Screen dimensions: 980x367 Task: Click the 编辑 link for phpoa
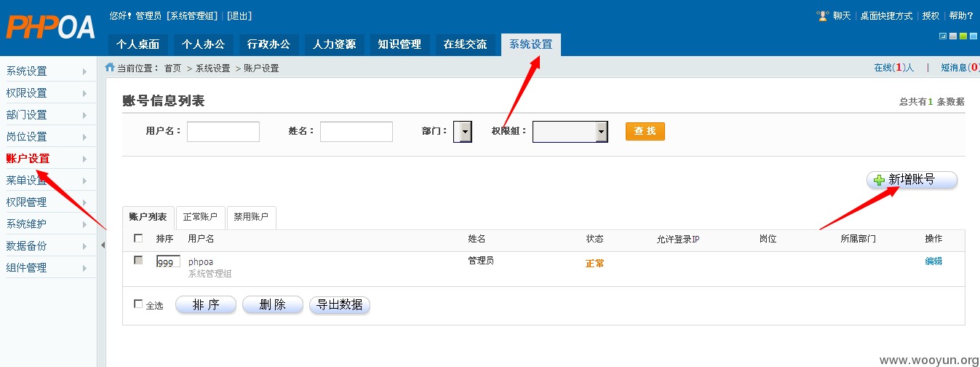[x=933, y=261]
